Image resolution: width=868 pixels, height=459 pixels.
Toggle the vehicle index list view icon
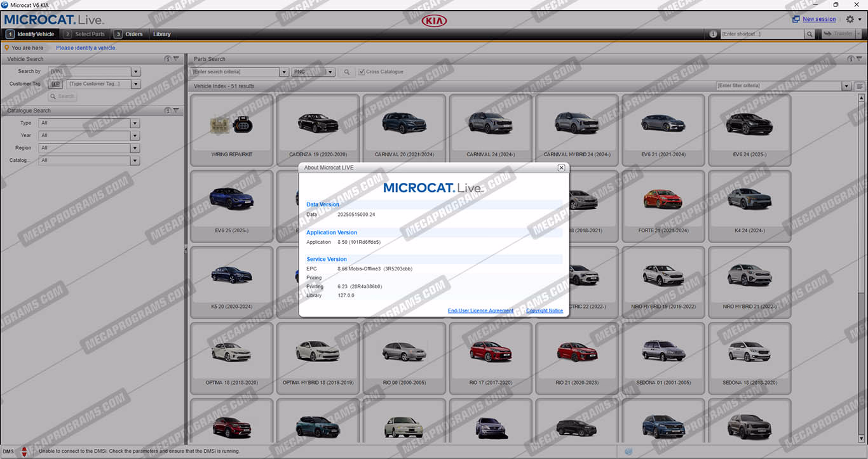pyautogui.click(x=859, y=86)
